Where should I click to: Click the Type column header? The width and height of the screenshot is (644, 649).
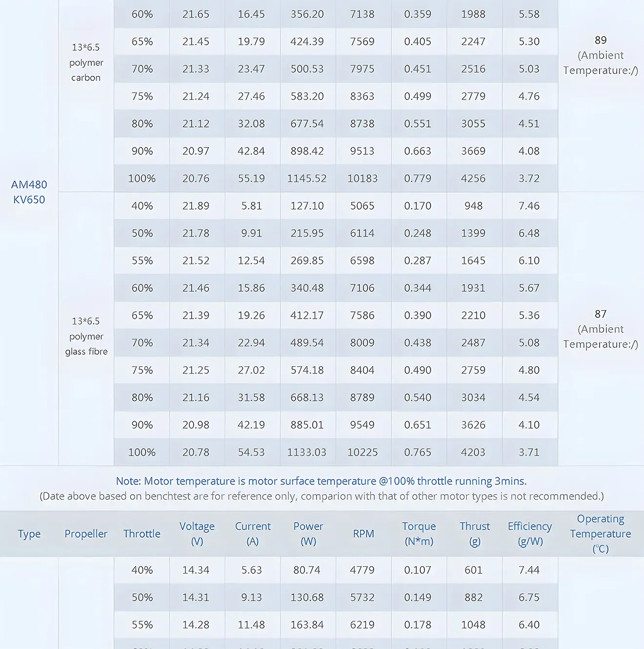(29, 534)
